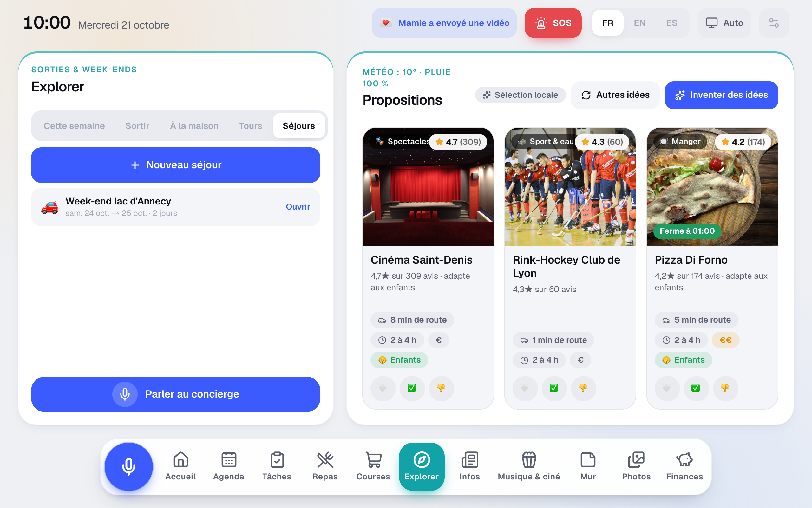Switch language to FR

coord(608,23)
